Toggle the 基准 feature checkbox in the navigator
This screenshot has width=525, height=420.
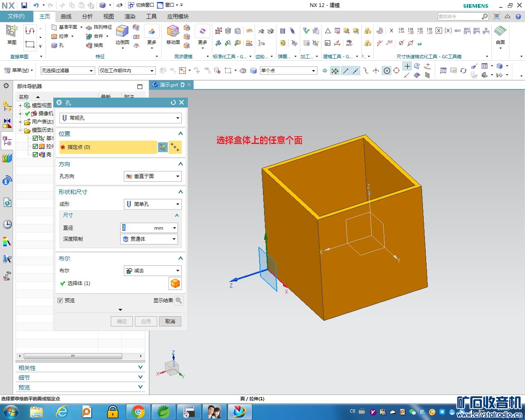point(35,138)
